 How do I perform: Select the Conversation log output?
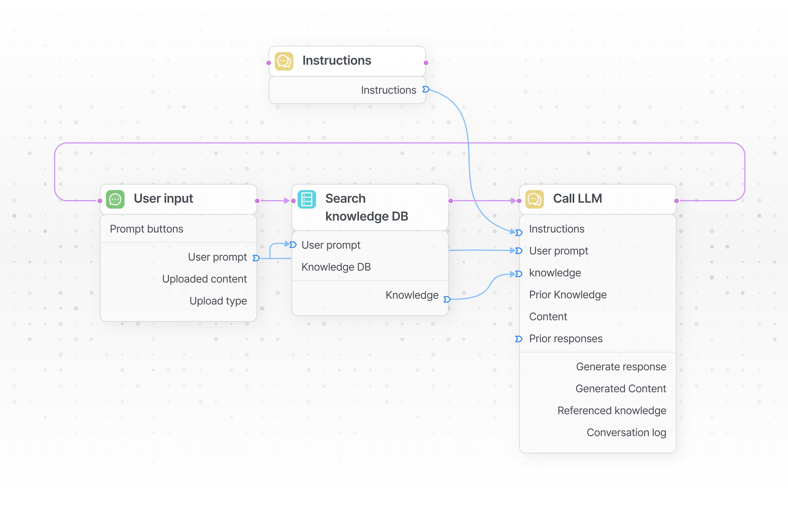pyautogui.click(x=627, y=433)
